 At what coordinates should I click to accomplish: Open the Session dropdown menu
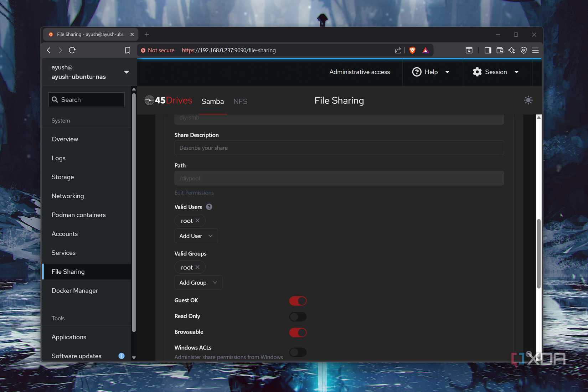(x=496, y=72)
